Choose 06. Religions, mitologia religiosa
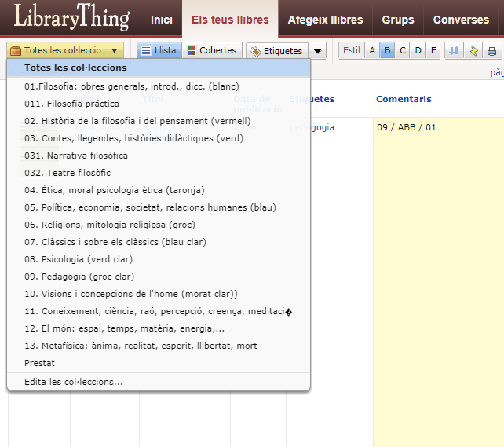This screenshot has height=447, width=504. pyautogui.click(x=159, y=225)
